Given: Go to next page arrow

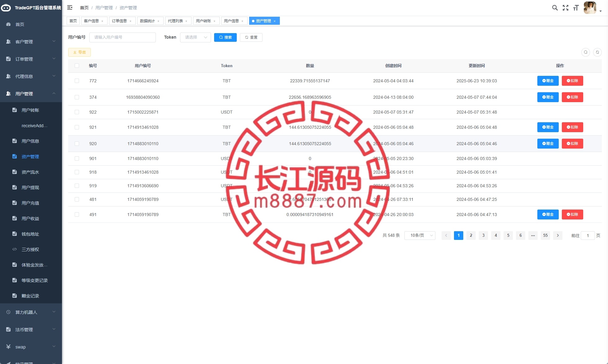Looking at the screenshot, I should click(558, 236).
